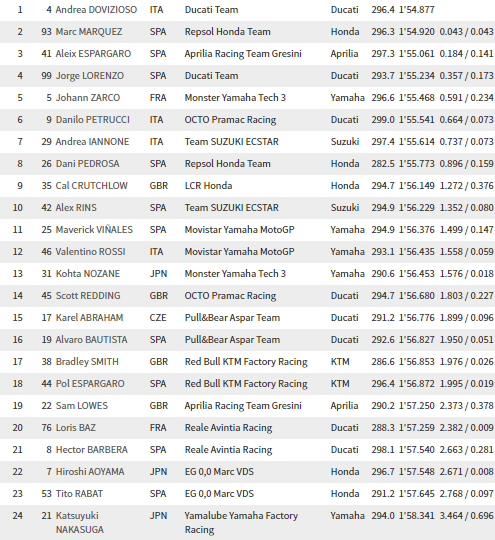This screenshot has width=495, height=540.
Task: Click Bradley SMITH rider name
Action: click(87, 362)
